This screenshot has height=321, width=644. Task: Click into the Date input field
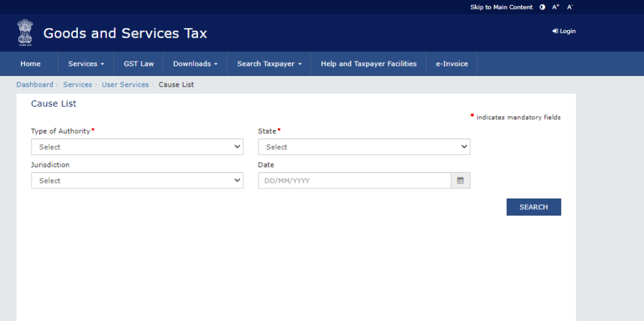coord(355,180)
